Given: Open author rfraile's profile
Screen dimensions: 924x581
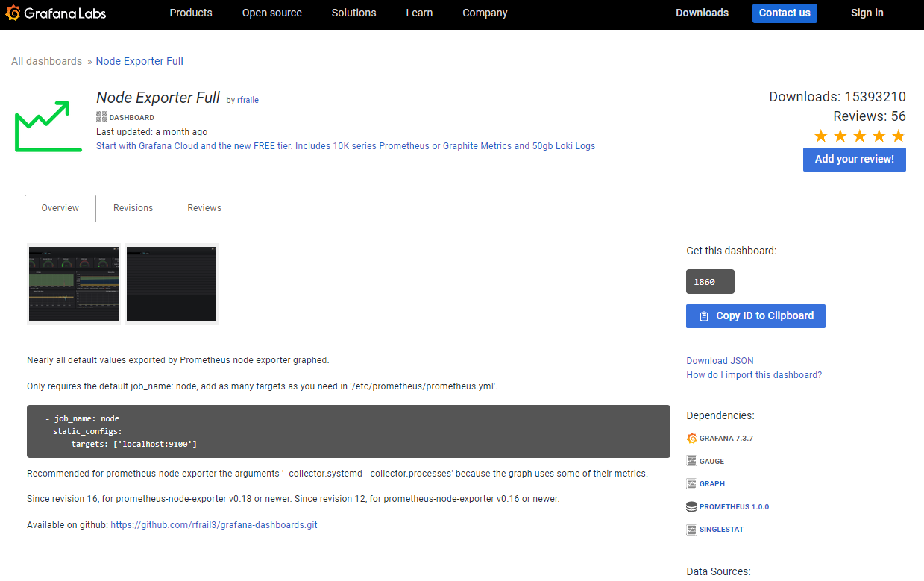Looking at the screenshot, I should click(x=248, y=100).
